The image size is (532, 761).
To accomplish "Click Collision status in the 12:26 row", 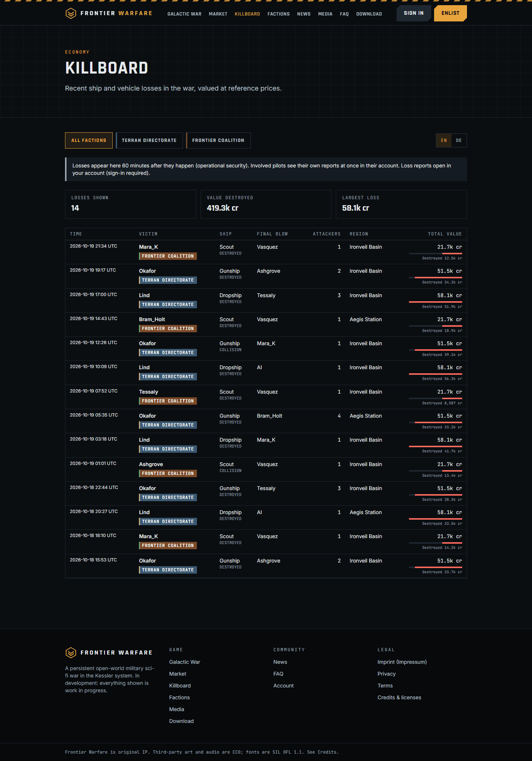I will (x=231, y=350).
